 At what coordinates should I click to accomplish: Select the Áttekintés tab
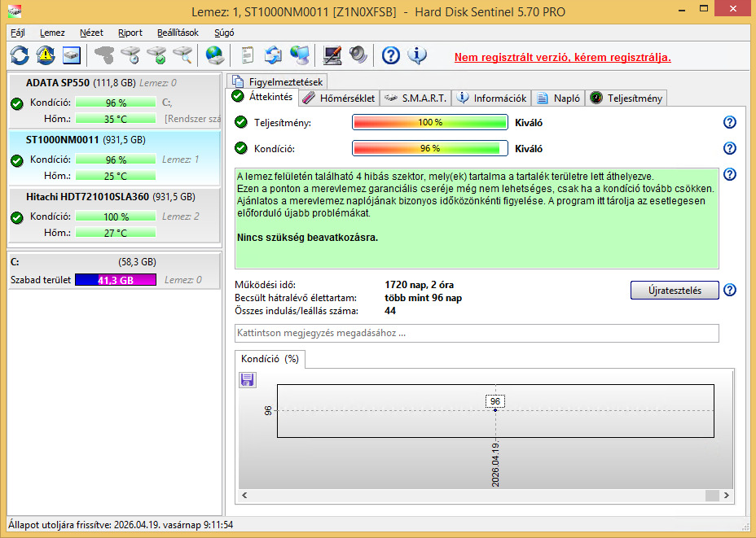pos(262,97)
